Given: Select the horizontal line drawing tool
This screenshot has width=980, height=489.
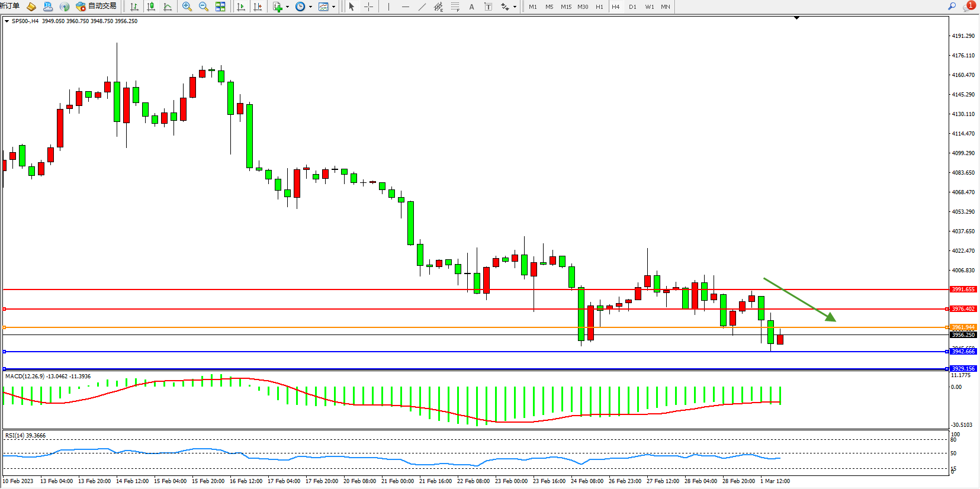Looking at the screenshot, I should 405,7.
